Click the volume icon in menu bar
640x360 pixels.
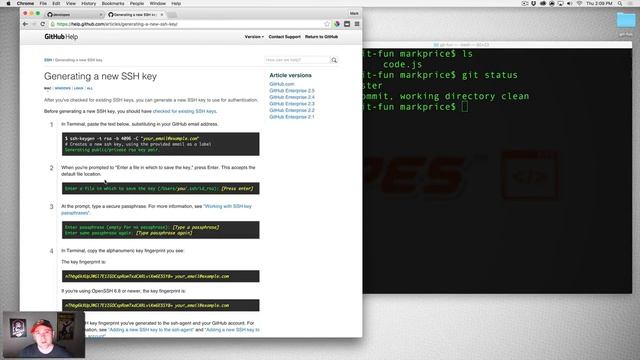(570, 3)
